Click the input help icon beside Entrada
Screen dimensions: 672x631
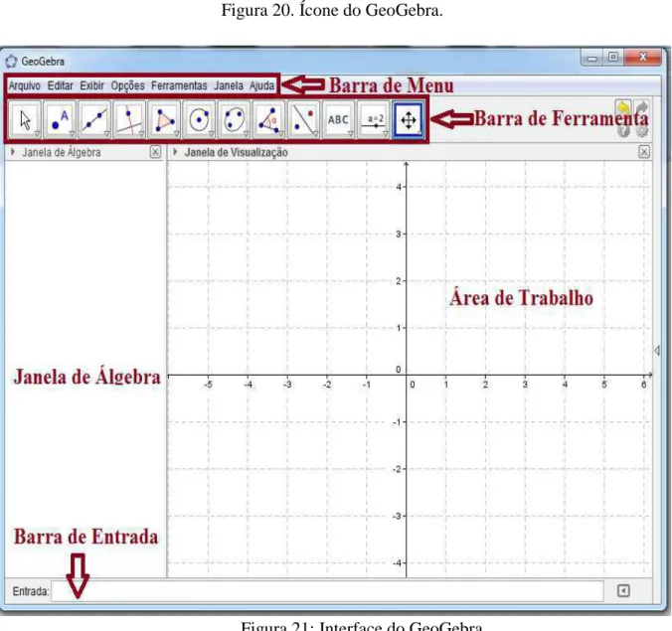coord(623,591)
